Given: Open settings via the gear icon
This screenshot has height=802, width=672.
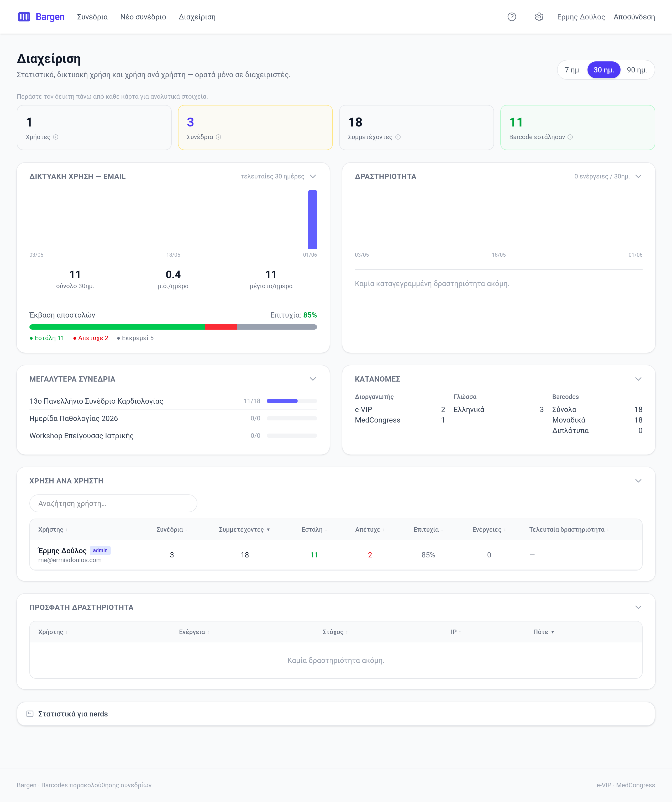Looking at the screenshot, I should (x=539, y=17).
